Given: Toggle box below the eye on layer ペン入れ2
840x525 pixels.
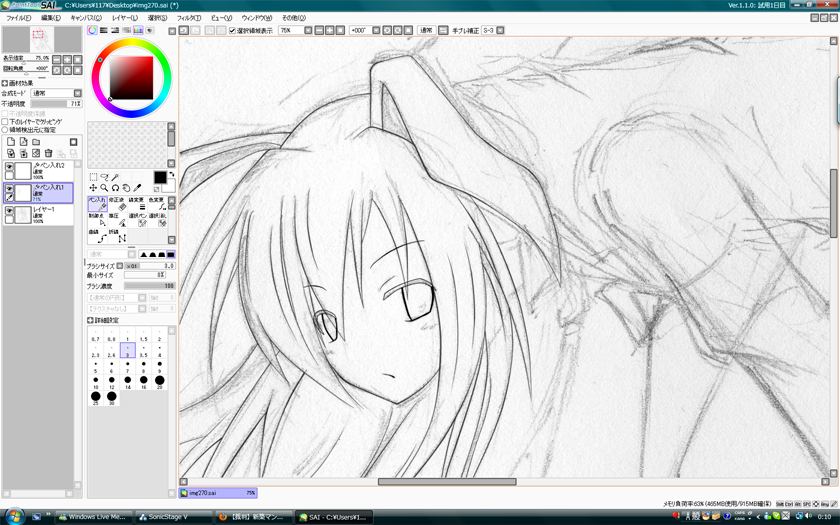Looking at the screenshot, I should click(9, 176).
